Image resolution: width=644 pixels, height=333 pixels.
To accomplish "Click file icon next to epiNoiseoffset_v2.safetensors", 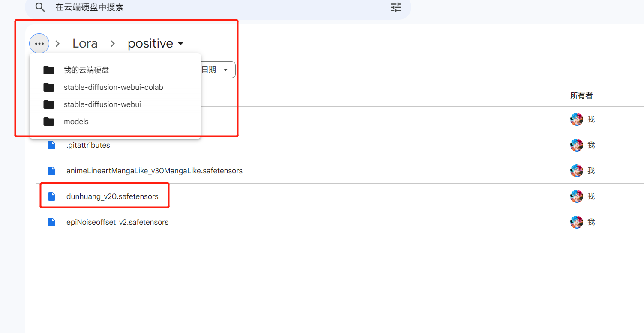I will (x=52, y=222).
